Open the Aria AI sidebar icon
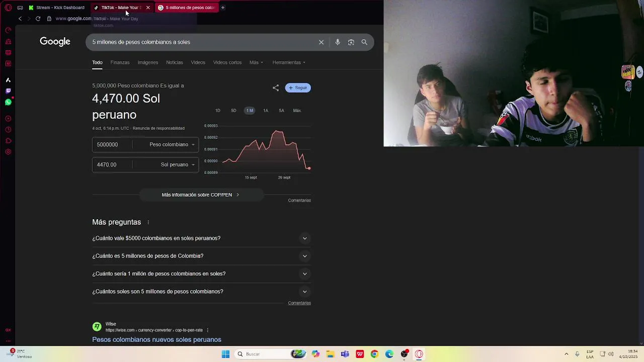Image resolution: width=644 pixels, height=362 pixels. coord(8,80)
